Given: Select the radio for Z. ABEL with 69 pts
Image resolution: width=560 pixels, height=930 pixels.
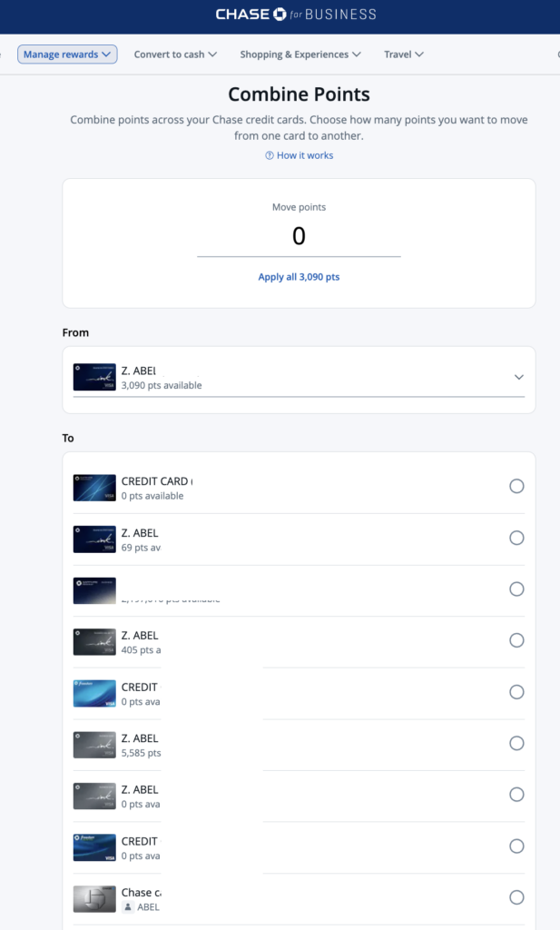Looking at the screenshot, I should pos(516,538).
